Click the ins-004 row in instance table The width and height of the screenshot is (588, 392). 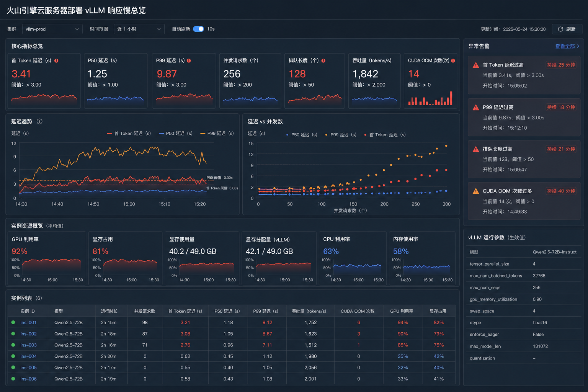click(232, 356)
